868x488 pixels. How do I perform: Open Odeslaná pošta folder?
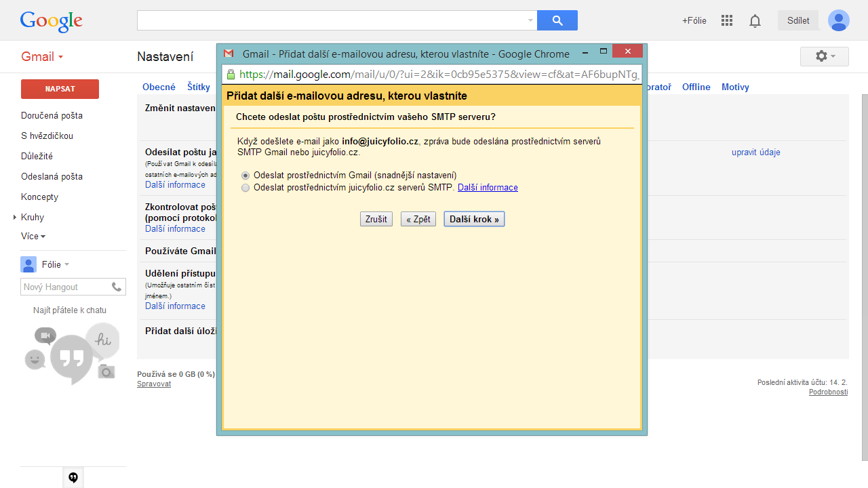tap(52, 176)
